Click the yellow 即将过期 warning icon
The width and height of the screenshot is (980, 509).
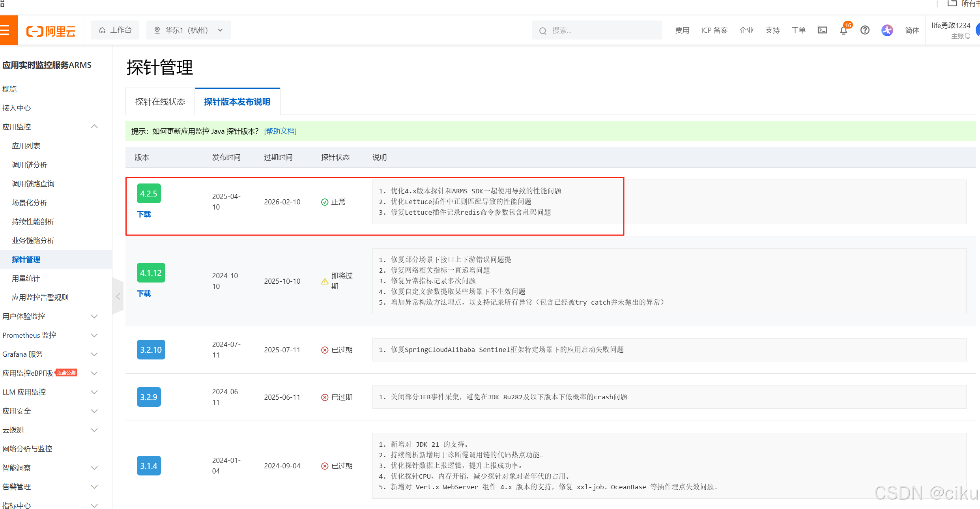click(325, 281)
